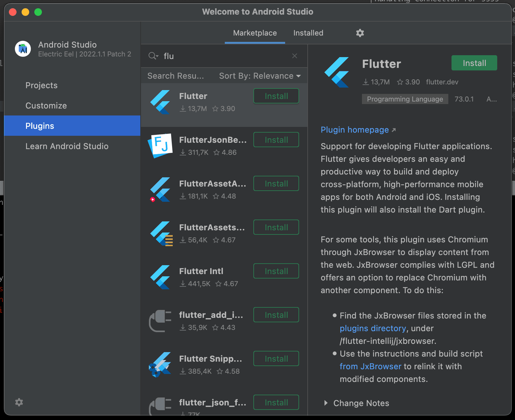Click the FlutterAssetsGenerator plugin icon in list

coord(161,233)
